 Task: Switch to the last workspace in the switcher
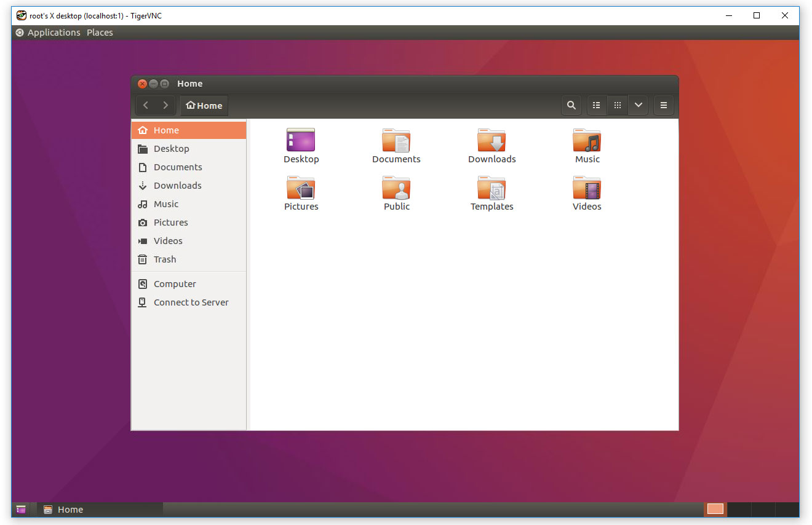pos(787,509)
